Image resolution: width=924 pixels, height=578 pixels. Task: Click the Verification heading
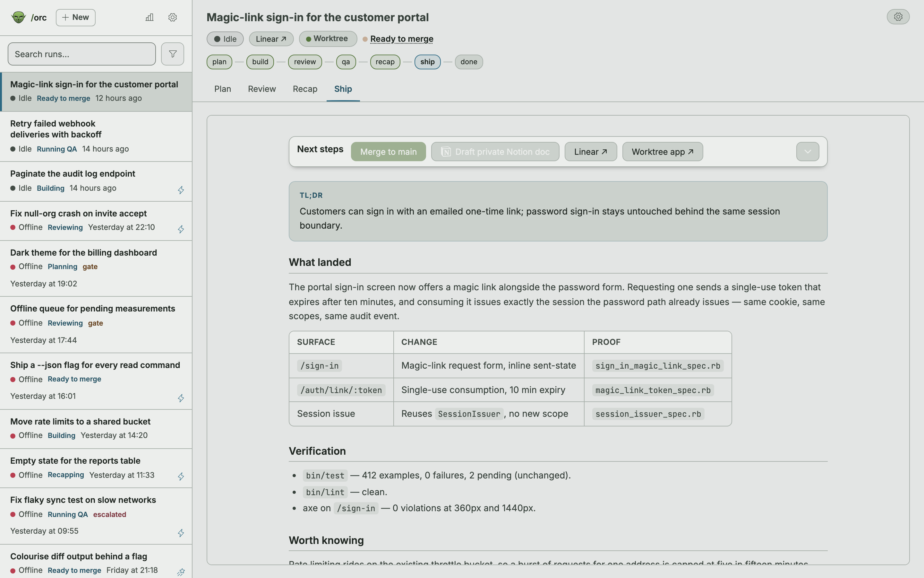click(x=317, y=451)
